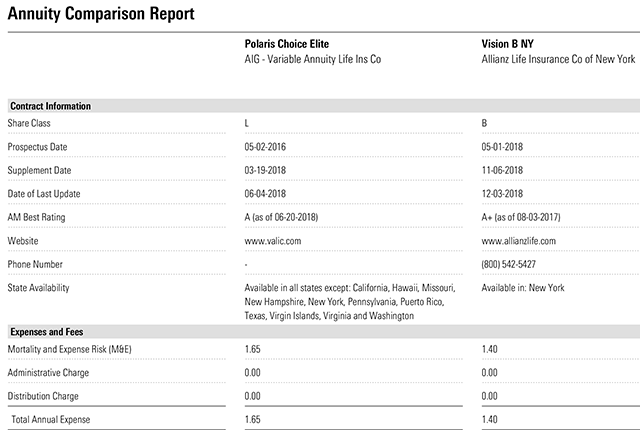Click the Expenses and Fees section header
The width and height of the screenshot is (640, 430).
click(x=47, y=330)
